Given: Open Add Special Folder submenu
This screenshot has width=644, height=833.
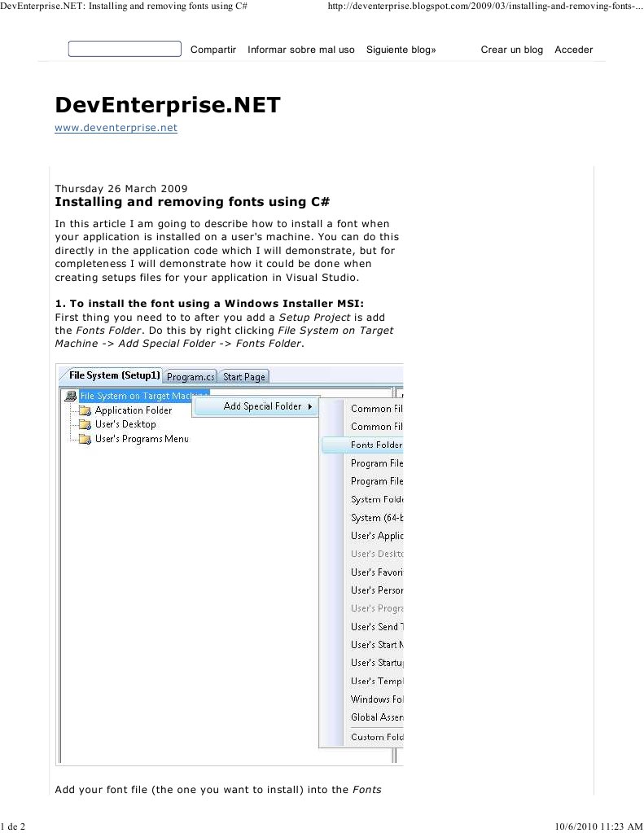Looking at the screenshot, I should pyautogui.click(x=256, y=406).
